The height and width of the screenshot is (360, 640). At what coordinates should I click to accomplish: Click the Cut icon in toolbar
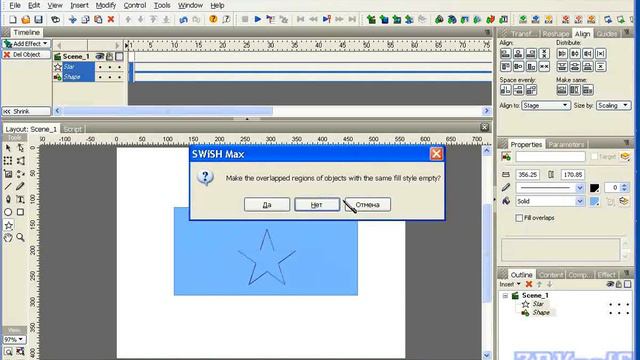(73, 20)
